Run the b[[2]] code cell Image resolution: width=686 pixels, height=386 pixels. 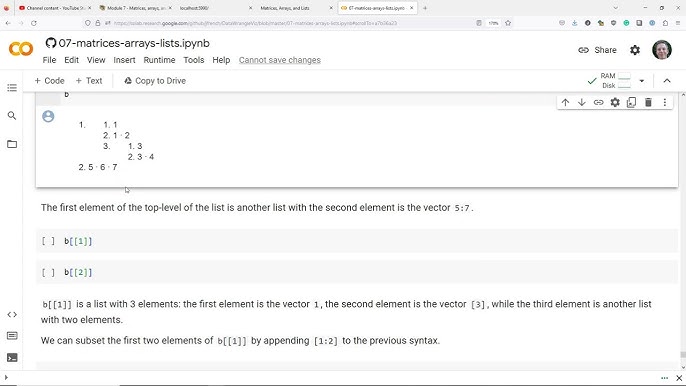pos(48,273)
